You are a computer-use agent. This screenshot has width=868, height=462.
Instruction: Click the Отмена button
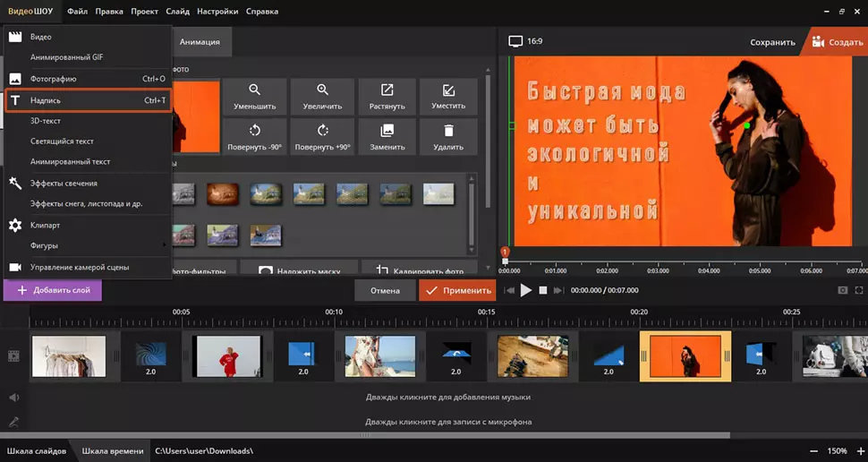(x=385, y=290)
